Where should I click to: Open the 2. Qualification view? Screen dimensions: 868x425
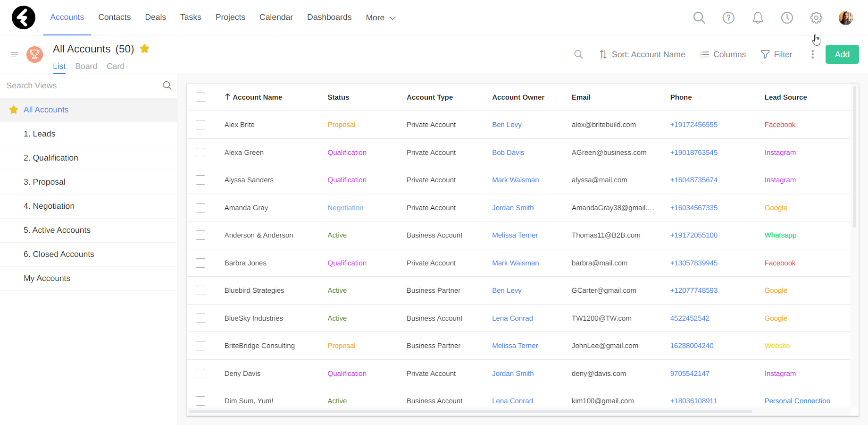tap(88, 158)
